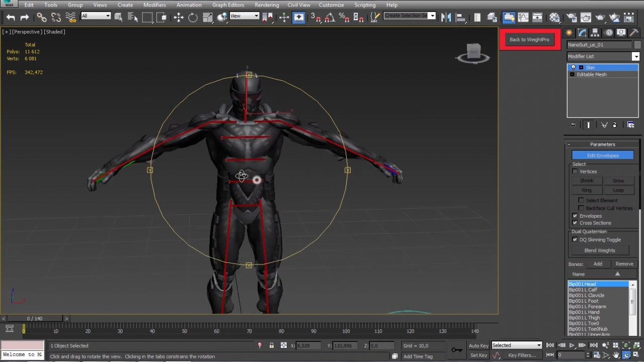Screen dimensions: 644x362
Task: Open the View reference coordinate dropdown
Action: 244,16
